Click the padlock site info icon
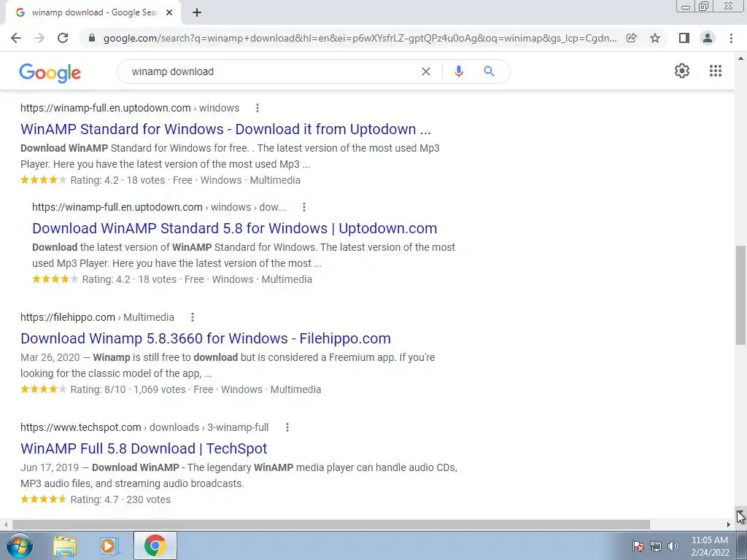Image resolution: width=747 pixels, height=560 pixels. point(93,38)
